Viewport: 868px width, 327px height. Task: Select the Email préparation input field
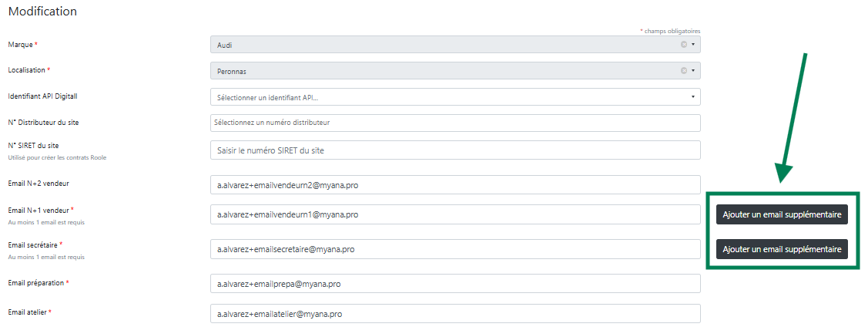click(x=454, y=284)
